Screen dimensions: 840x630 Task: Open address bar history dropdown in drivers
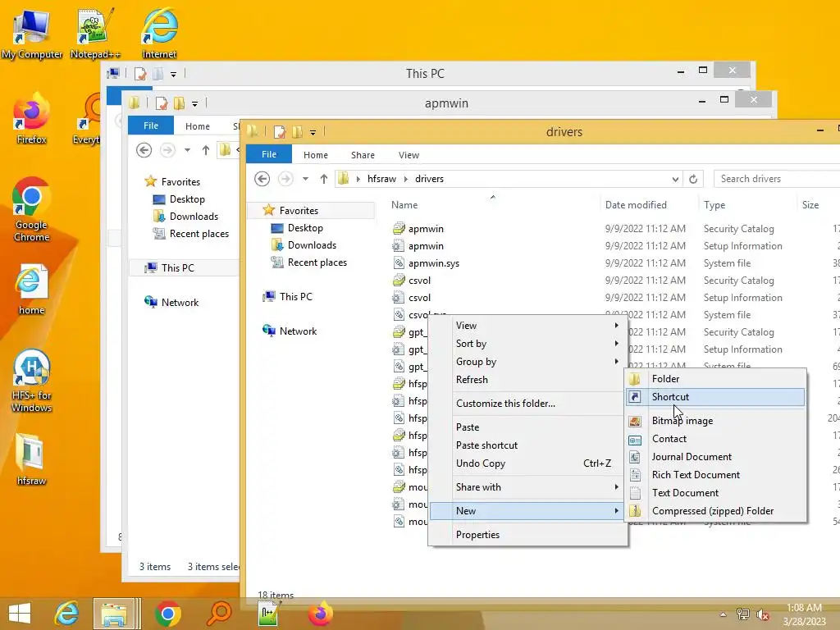point(675,179)
